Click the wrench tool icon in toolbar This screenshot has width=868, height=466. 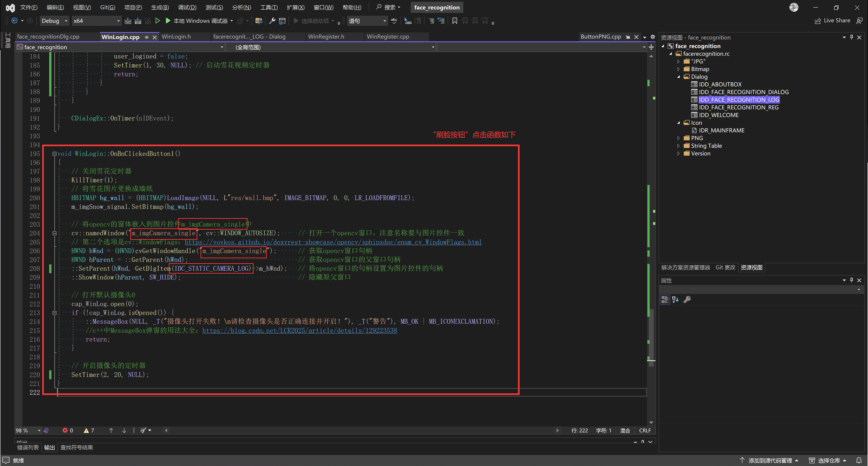point(272,21)
